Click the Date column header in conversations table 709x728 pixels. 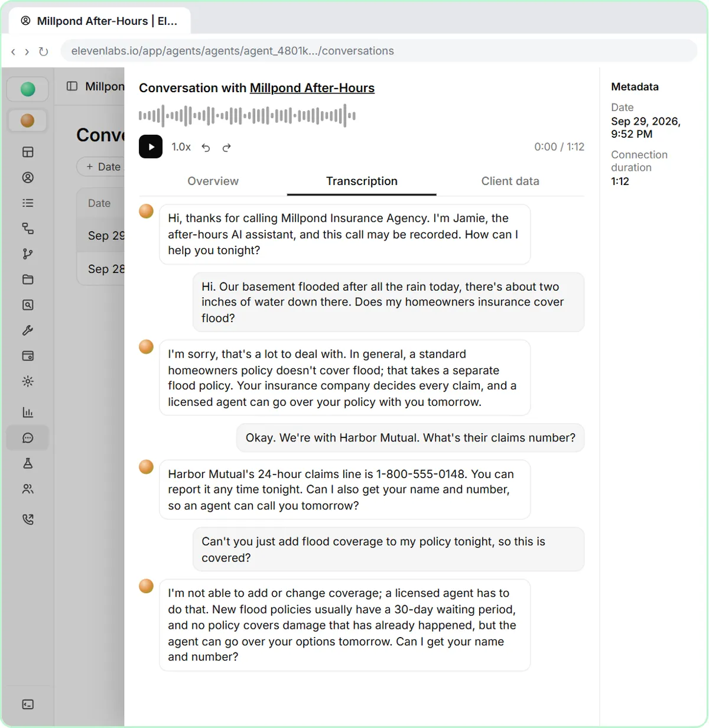99,203
